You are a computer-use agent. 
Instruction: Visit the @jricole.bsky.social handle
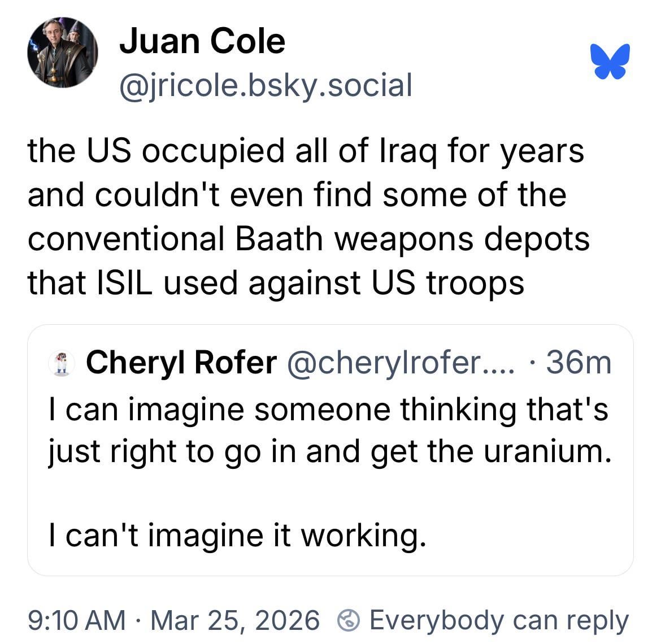(265, 85)
